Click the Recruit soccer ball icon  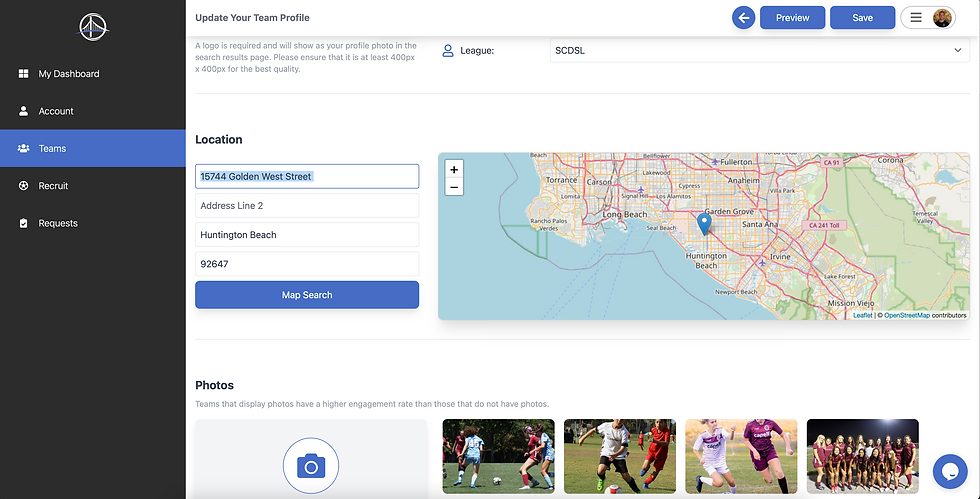[23, 186]
